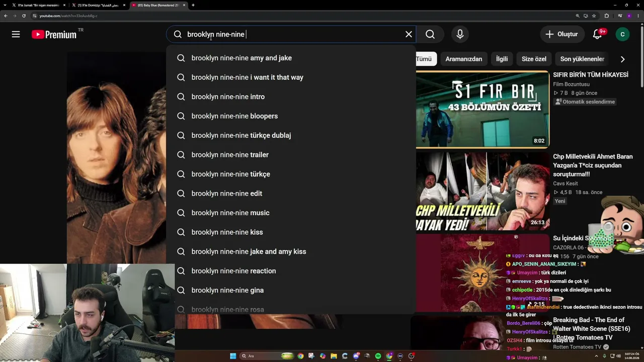
Task: Switch to the 'X'te Domizzy' browser tab
Action: 98,5
